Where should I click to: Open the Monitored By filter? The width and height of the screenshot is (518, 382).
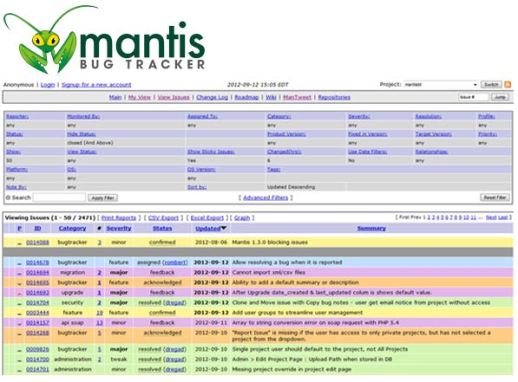(x=83, y=116)
